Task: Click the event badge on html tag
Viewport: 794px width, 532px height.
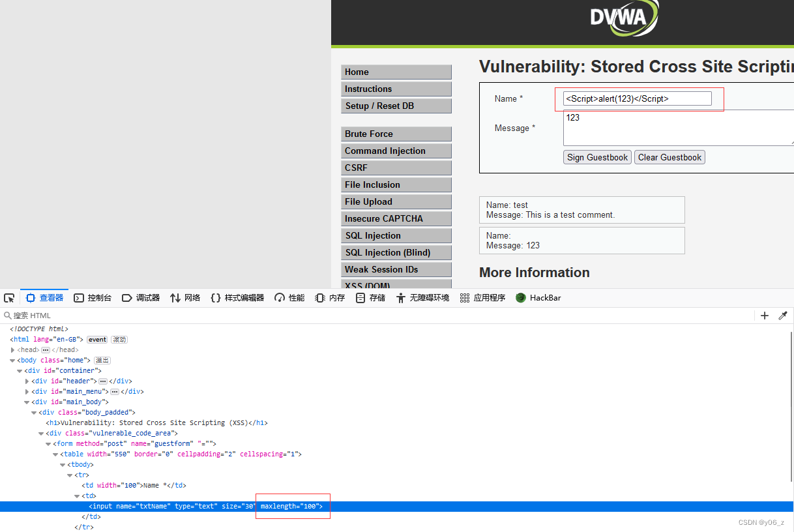Action: (97, 340)
